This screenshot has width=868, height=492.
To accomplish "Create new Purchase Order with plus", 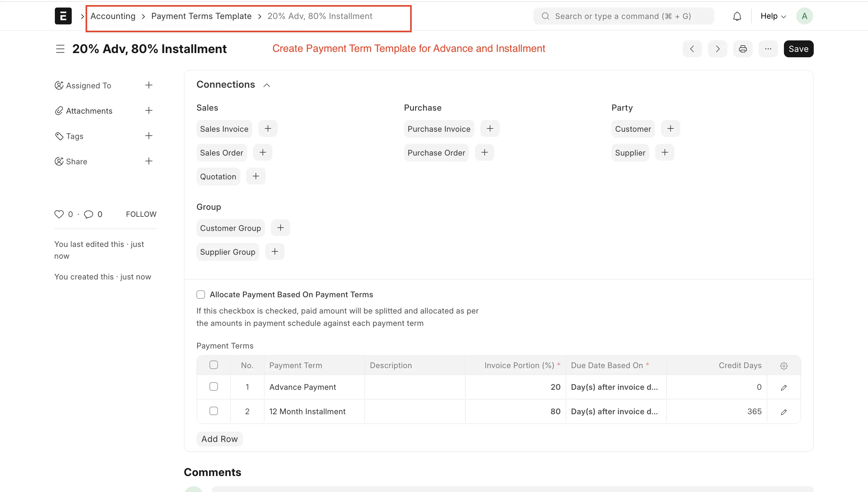I will pyautogui.click(x=485, y=153).
